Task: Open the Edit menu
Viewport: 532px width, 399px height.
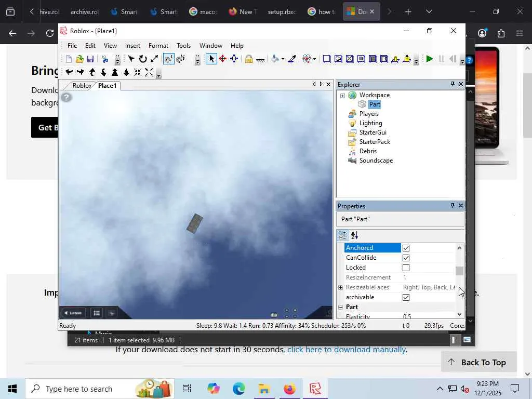Action: click(x=90, y=46)
